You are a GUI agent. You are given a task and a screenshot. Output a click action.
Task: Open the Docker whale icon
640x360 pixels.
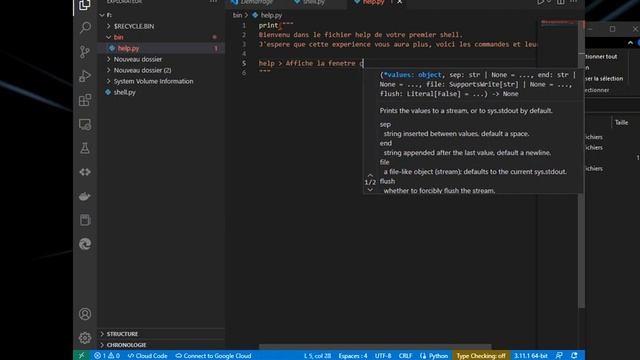pos(85,196)
